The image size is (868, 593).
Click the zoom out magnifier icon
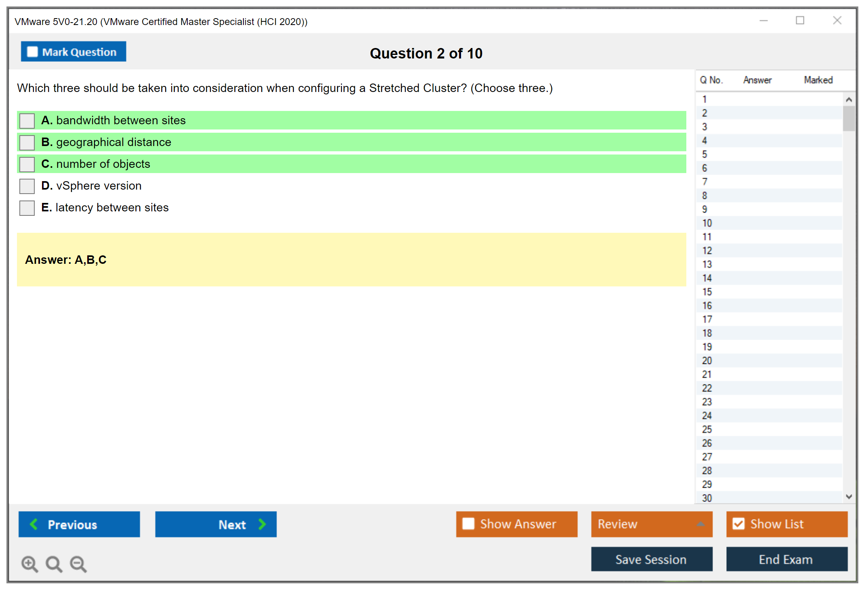pyautogui.click(x=78, y=564)
